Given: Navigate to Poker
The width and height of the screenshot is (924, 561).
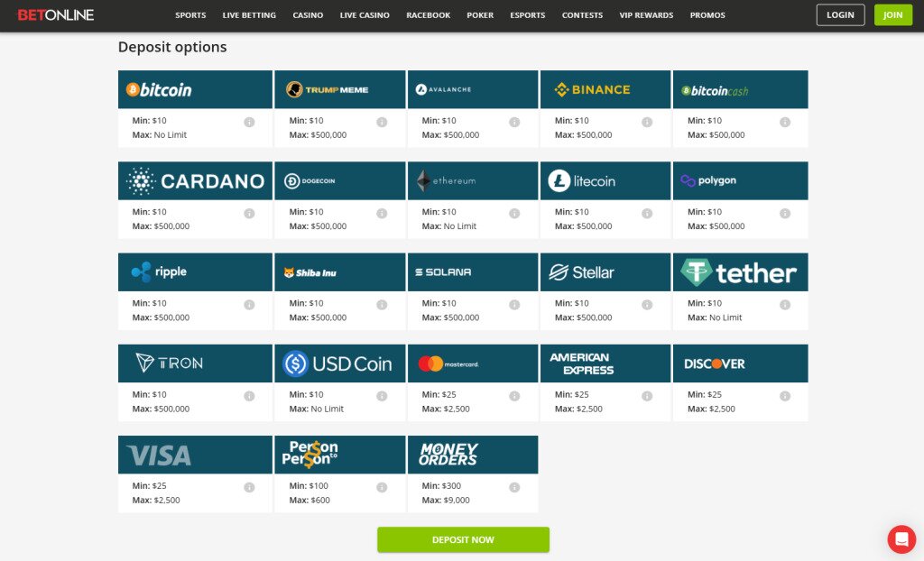Looking at the screenshot, I should click(x=480, y=15).
